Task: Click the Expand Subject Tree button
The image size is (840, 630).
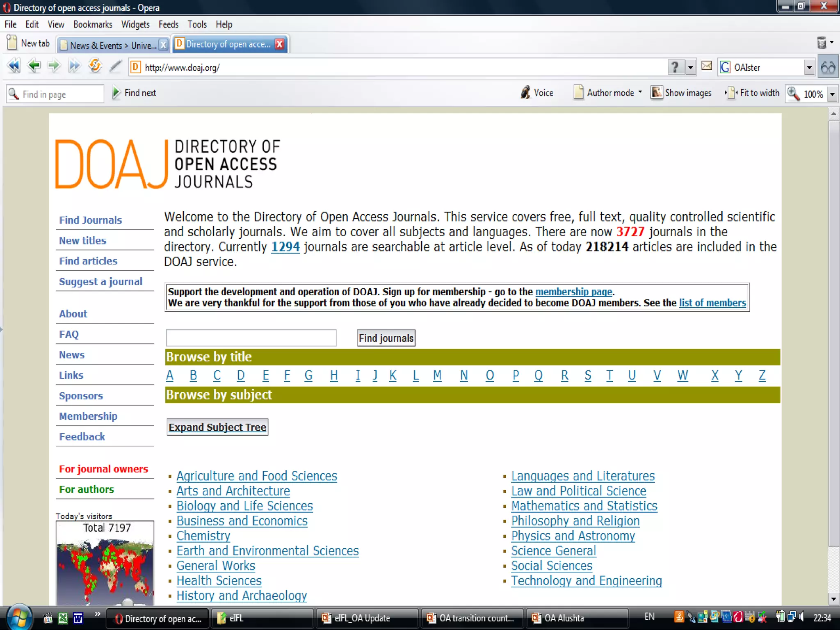Action: [217, 427]
